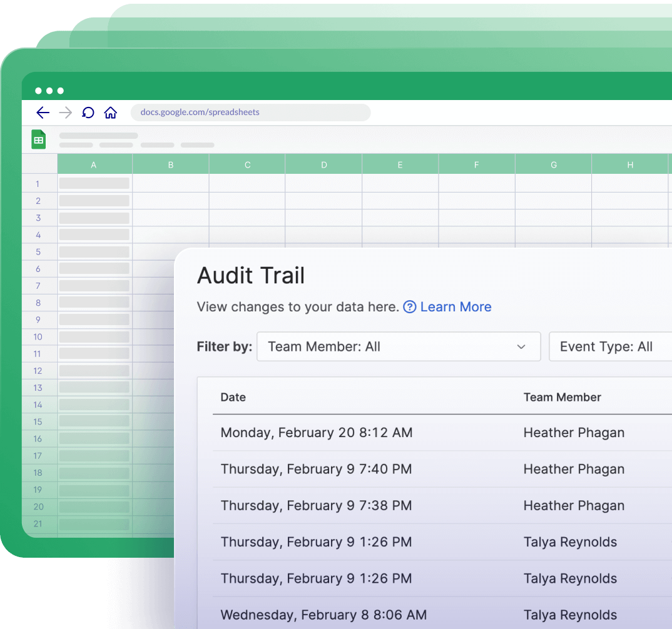Screen dimensions: 672x629
Task: Expand the Team Member: All dropdown
Action: [x=399, y=346]
